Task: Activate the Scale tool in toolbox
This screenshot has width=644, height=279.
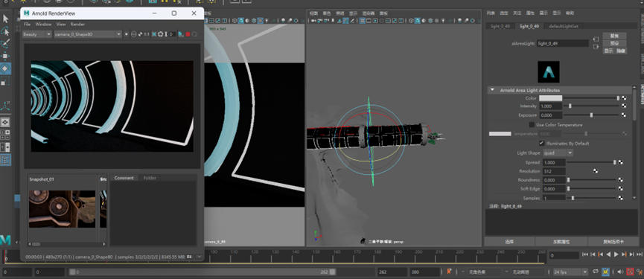Action: [6, 81]
